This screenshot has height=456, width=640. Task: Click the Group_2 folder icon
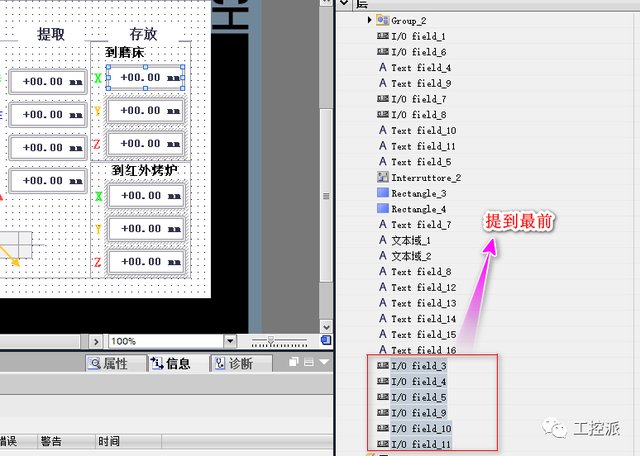click(x=382, y=20)
